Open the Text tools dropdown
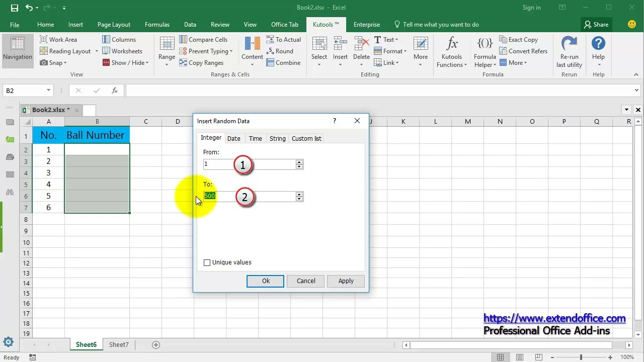This screenshot has height=362, width=644. coord(386,40)
